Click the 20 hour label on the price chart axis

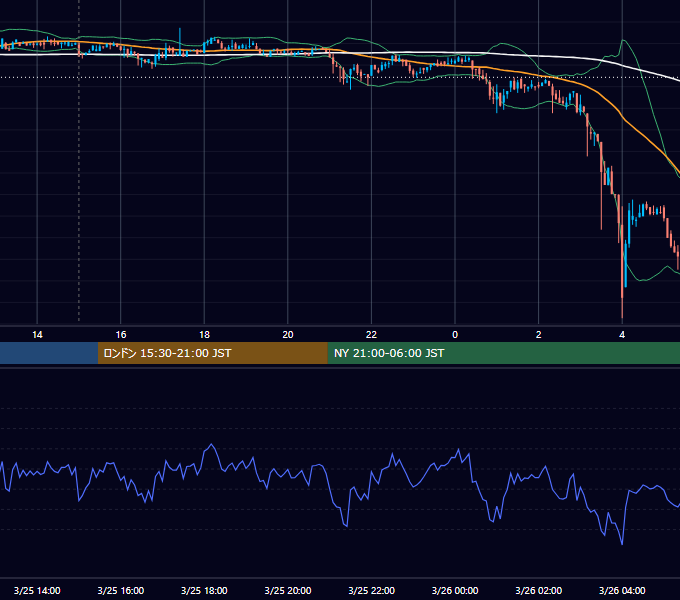pyautogui.click(x=288, y=335)
